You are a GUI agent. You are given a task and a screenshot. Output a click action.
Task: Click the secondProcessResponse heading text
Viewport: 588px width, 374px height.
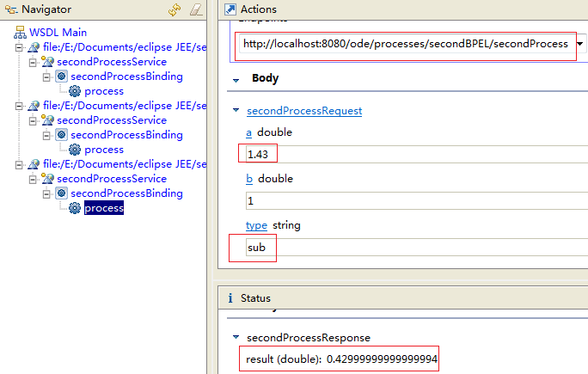coord(309,338)
